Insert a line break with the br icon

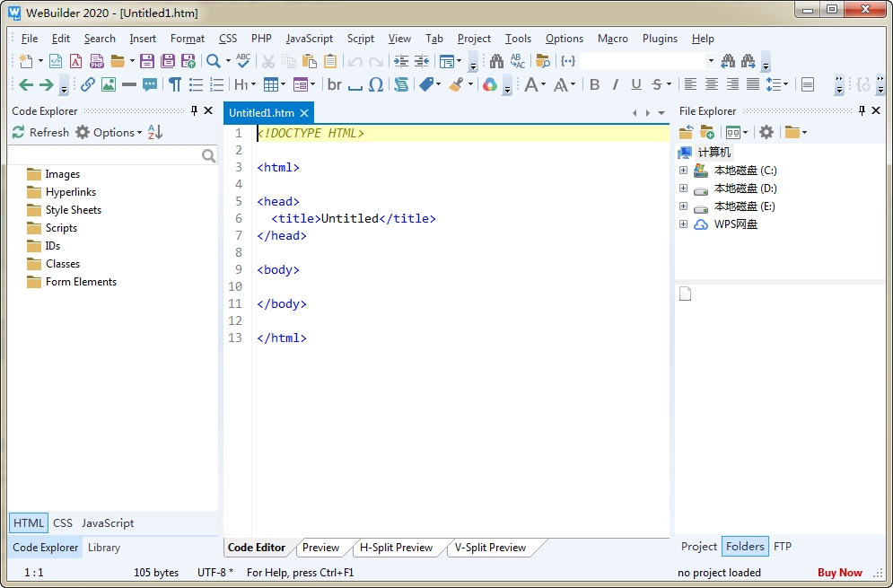[x=335, y=84]
